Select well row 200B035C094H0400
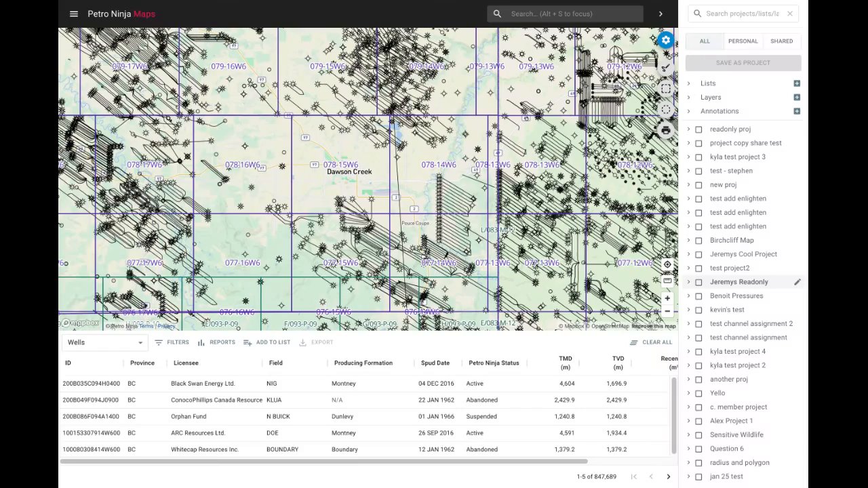Screen dimensions: 868x488 (366, 384)
